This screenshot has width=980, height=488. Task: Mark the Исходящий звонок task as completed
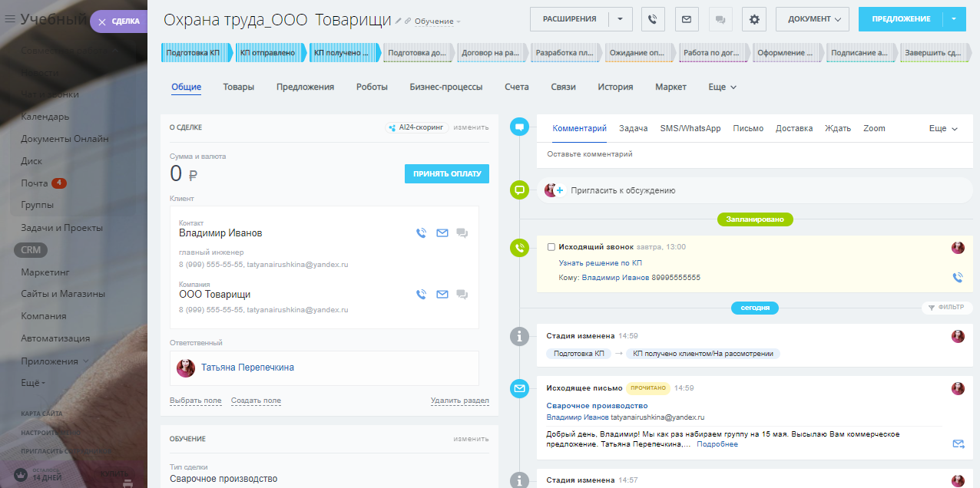[551, 247]
